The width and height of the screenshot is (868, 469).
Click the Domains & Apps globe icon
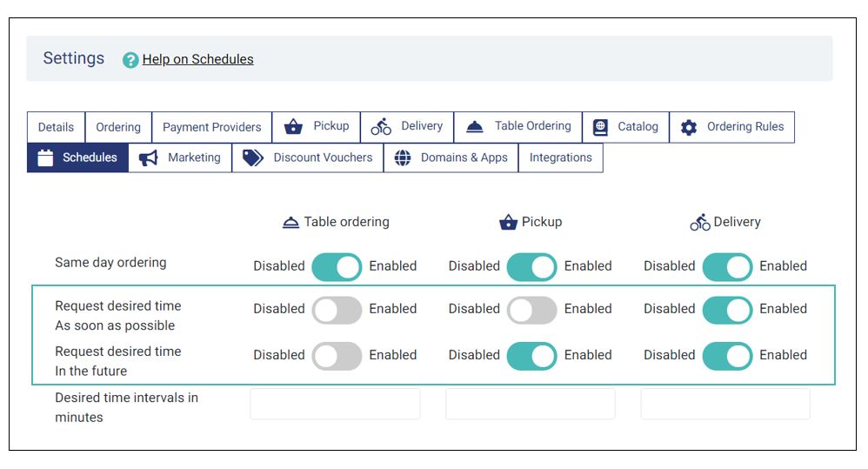coord(403,157)
